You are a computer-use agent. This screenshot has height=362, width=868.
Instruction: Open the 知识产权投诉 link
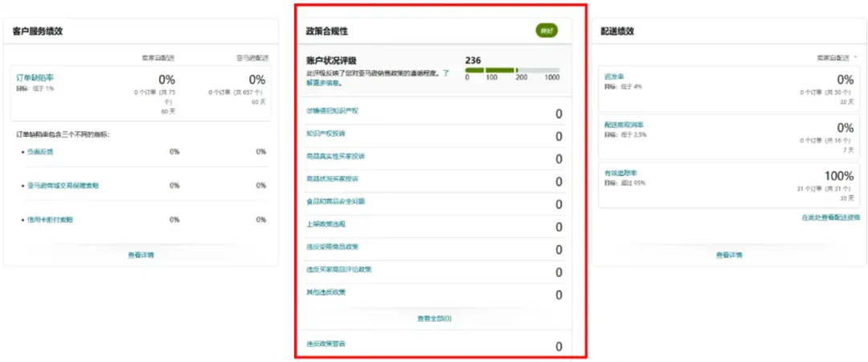pos(325,134)
